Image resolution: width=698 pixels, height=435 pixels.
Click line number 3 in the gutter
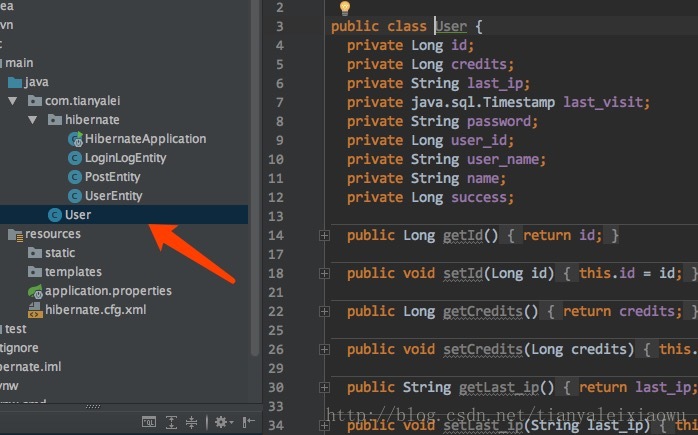coord(280,26)
